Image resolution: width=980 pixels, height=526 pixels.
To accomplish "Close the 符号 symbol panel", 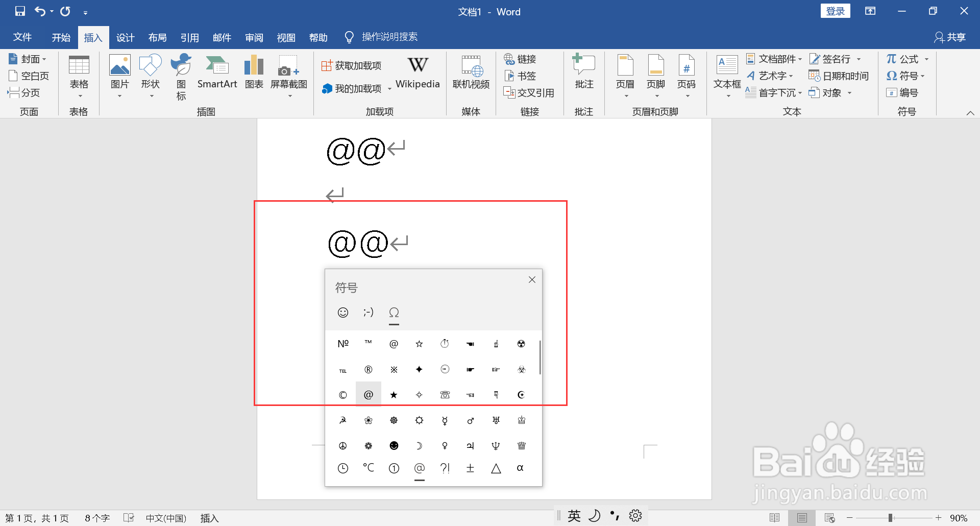I will point(532,279).
